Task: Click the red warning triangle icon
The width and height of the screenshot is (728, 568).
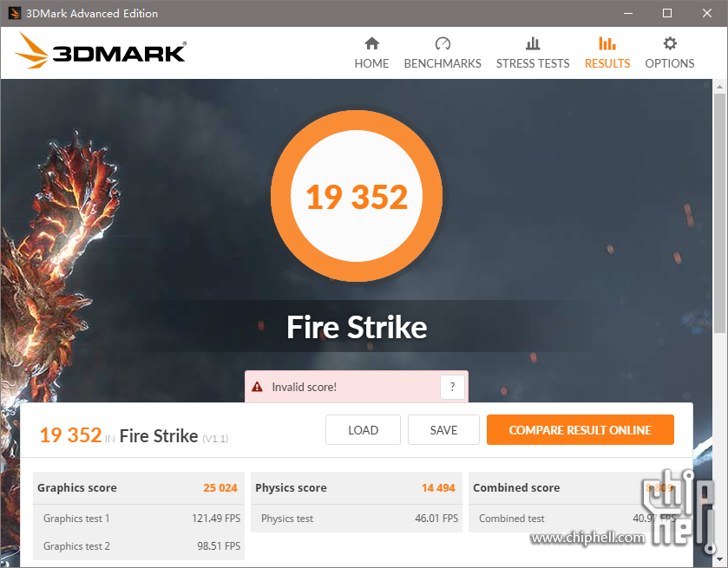Action: coord(257,387)
